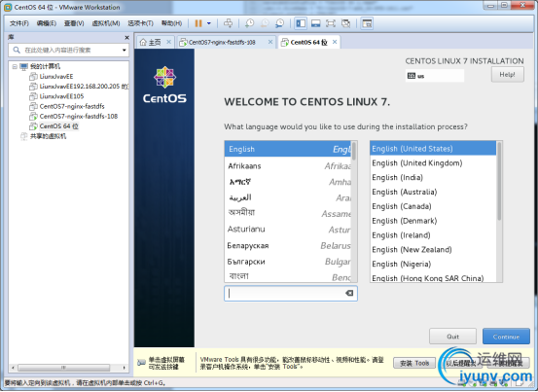Viewport: 538px width, 392px height.
Task: Click the send Ctrl+Alt+Del toolbar icon
Action: pyautogui.click(x=229, y=23)
